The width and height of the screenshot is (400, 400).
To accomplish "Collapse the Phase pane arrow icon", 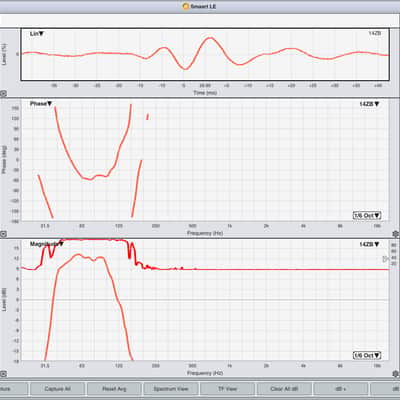I will (x=3, y=234).
